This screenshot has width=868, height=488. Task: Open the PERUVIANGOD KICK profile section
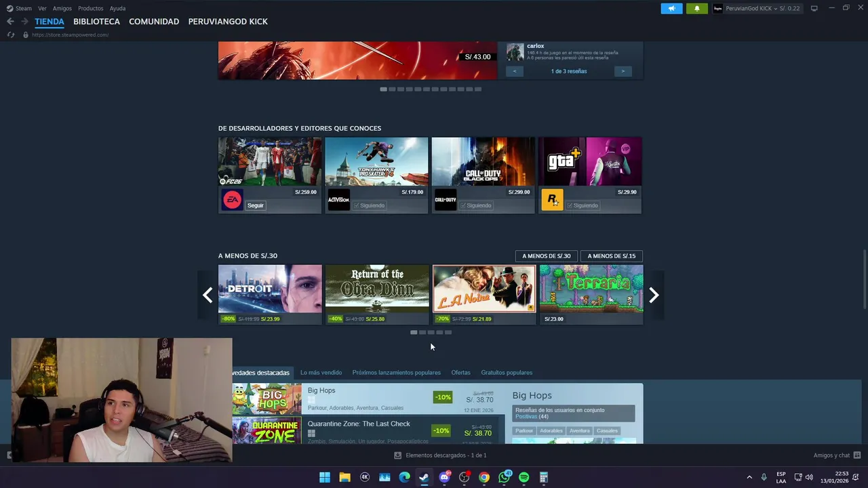228,22
